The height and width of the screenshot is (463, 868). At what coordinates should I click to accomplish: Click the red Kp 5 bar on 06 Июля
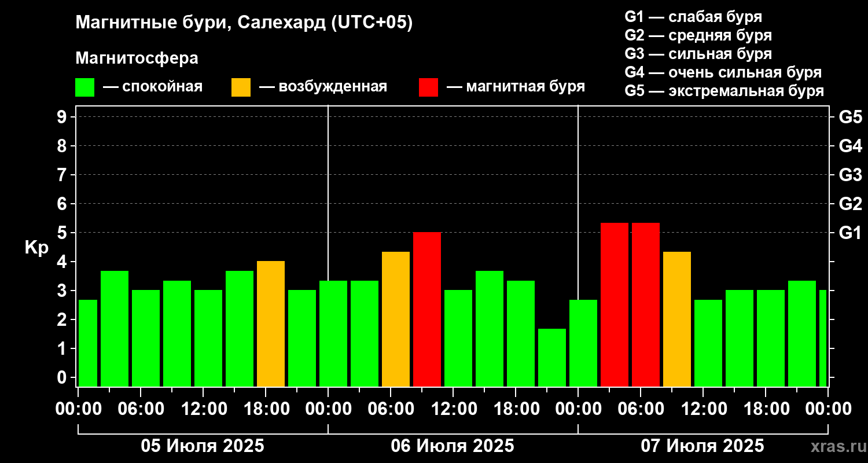click(427, 310)
